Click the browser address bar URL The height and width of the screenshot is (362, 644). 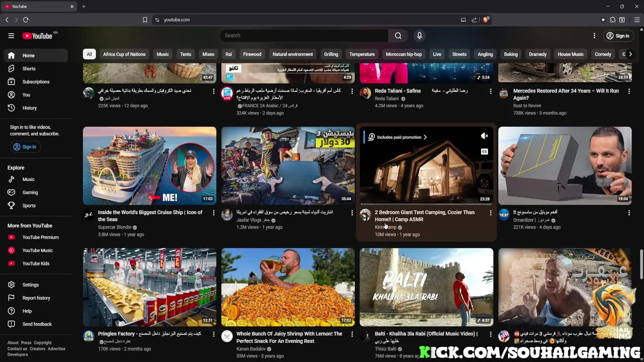click(177, 20)
